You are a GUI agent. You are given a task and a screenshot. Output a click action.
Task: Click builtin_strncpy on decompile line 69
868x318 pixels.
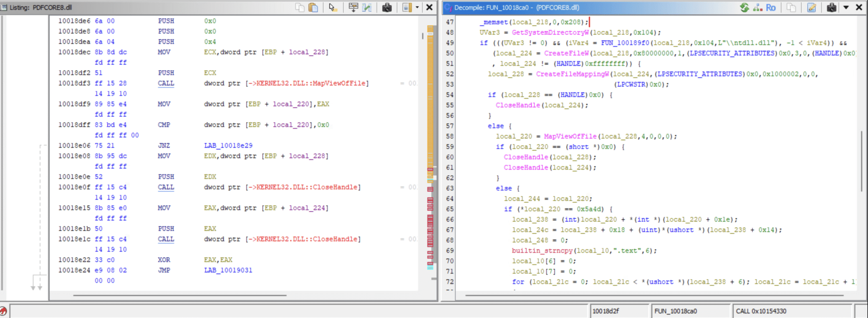542,251
